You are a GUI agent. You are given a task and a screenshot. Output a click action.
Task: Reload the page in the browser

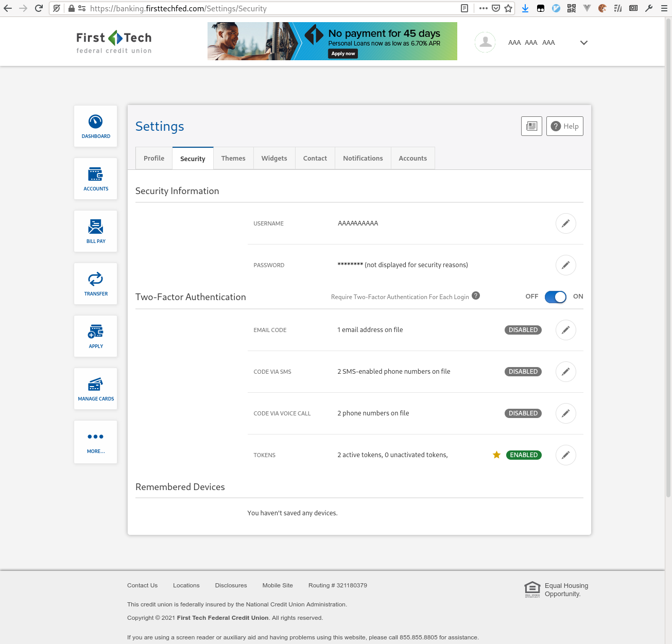point(39,8)
